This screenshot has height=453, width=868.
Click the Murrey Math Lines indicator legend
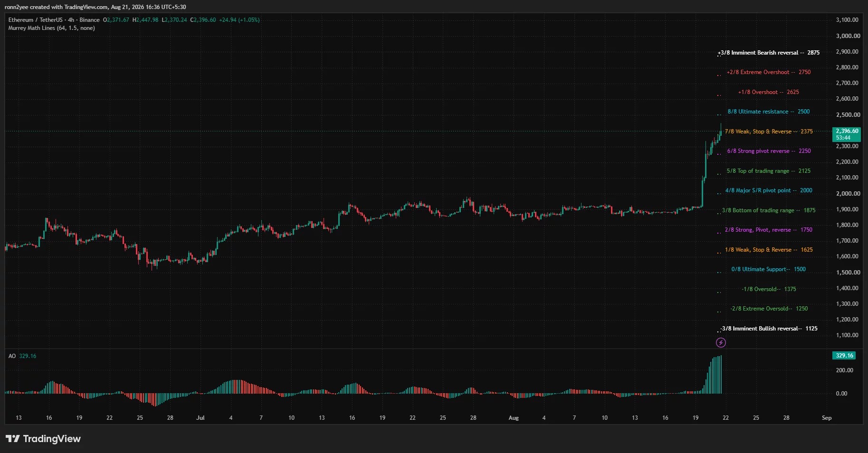51,28
